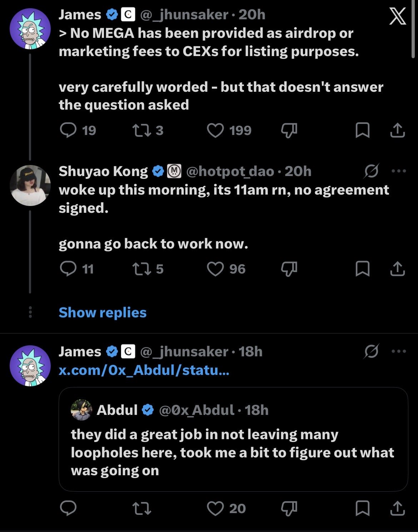
Task: Bookmark James's 18h quote post
Action: 363,508
